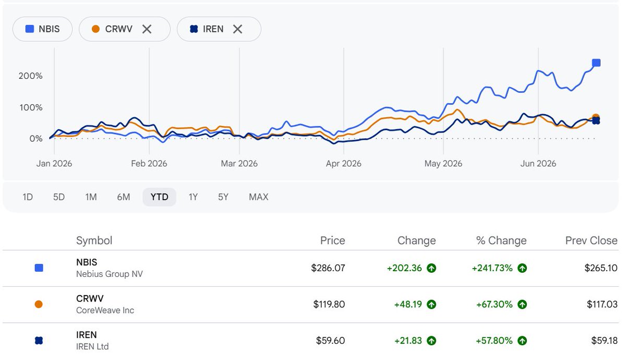Select the IREN chip in the chart legend
626x364 pixels.
pyautogui.click(x=219, y=29)
